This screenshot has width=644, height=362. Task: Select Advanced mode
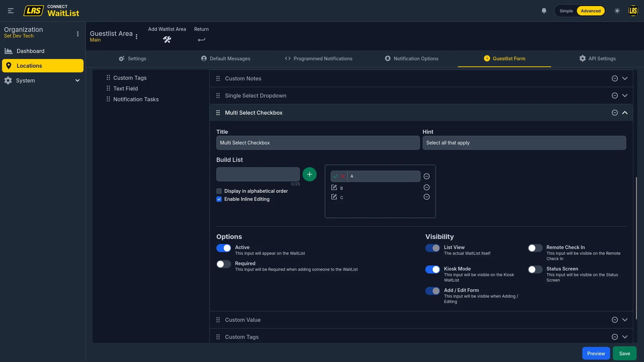(x=591, y=11)
